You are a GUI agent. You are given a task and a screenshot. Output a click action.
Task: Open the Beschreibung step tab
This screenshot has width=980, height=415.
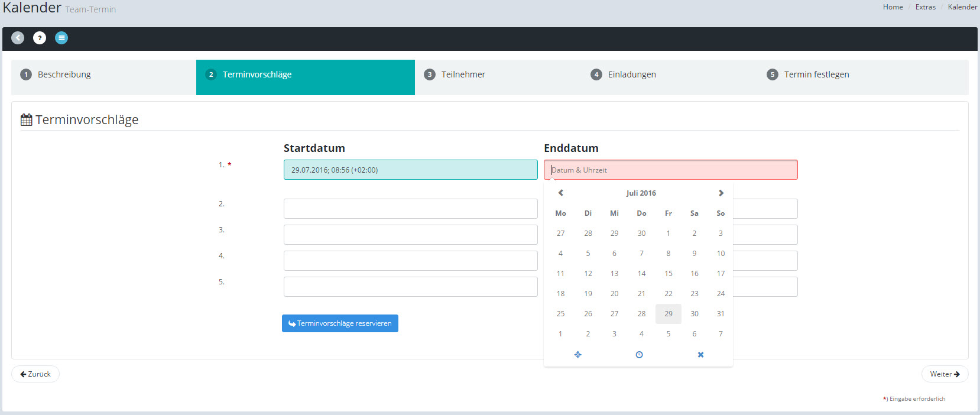tap(64, 74)
